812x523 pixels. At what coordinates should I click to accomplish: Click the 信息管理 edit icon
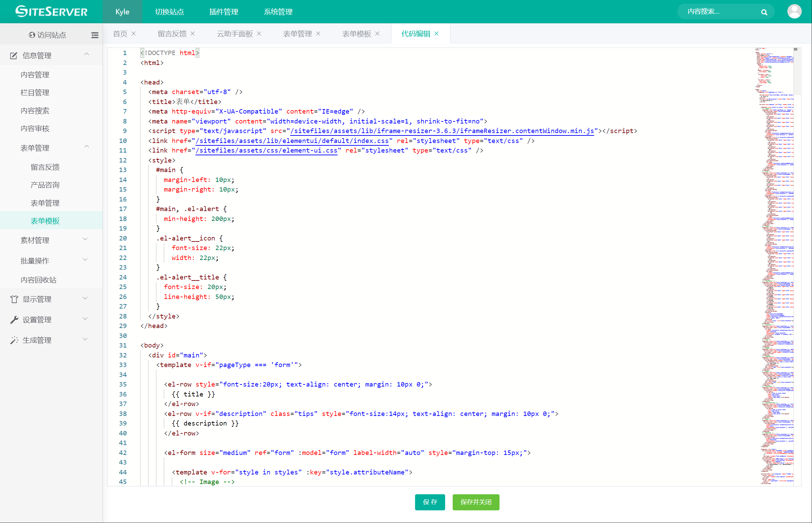(14, 55)
